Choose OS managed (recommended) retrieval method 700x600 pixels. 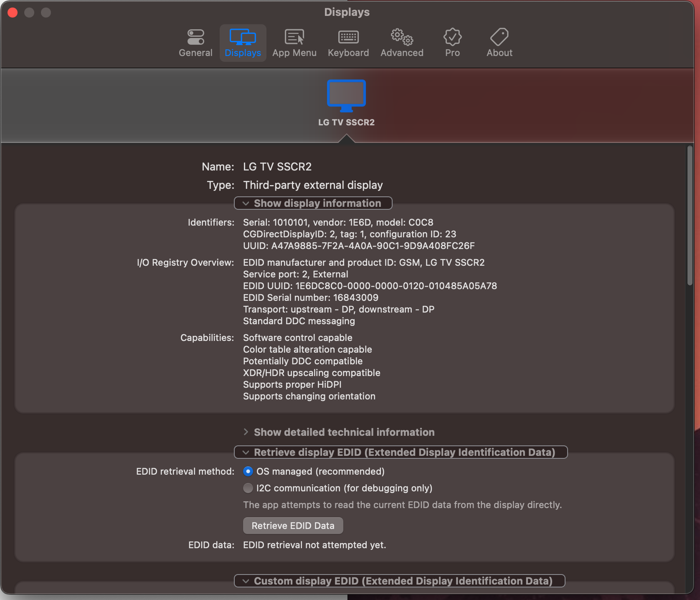click(x=248, y=471)
